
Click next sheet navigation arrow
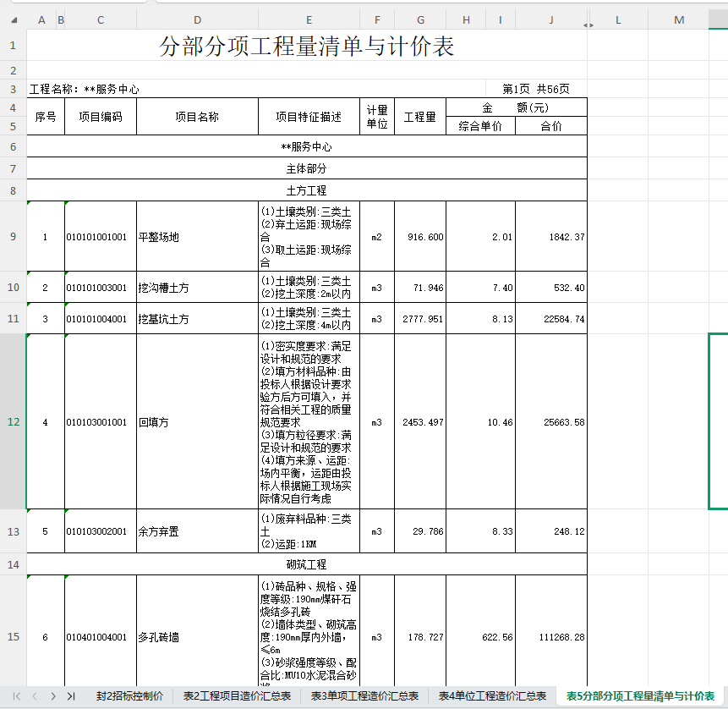pyautogui.click(x=53, y=696)
